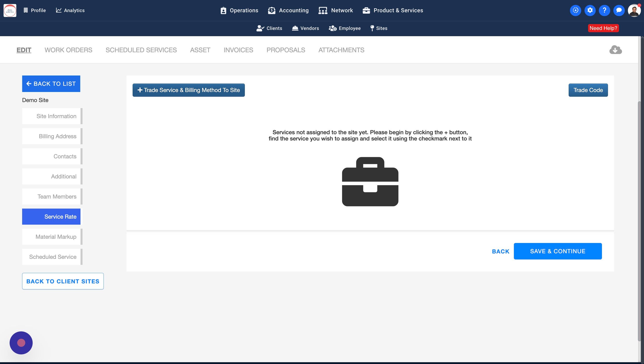Add Trade Service & Billing Method
644x364 pixels.
click(x=189, y=90)
